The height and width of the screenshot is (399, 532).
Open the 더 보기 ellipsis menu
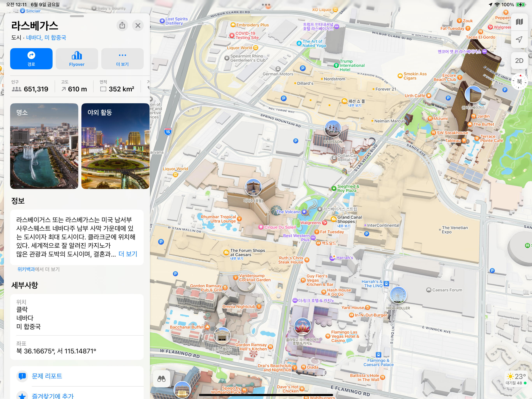point(122,59)
